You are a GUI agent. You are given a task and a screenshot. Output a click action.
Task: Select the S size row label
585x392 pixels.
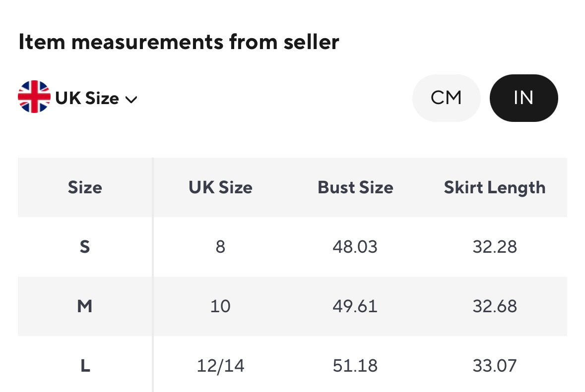point(85,247)
